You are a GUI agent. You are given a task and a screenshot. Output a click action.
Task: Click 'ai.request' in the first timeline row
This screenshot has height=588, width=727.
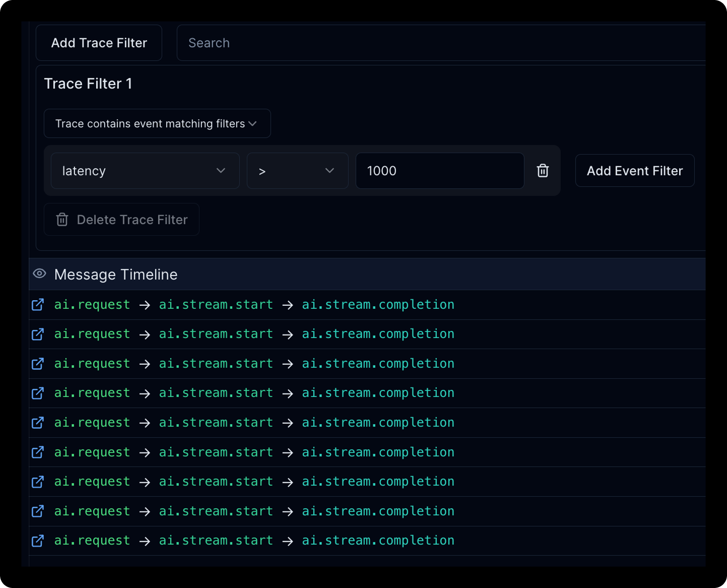click(92, 305)
